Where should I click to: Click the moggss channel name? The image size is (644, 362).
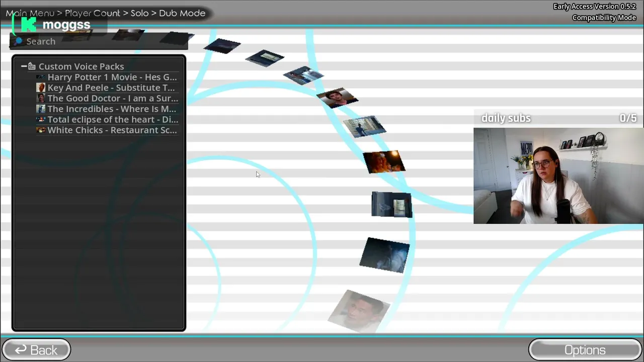coord(66,25)
